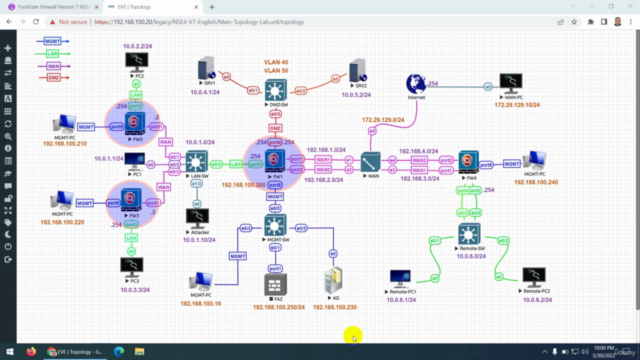Open Lab details from sidebar
This screenshot has width=640, height=360.
(x=8, y=161)
